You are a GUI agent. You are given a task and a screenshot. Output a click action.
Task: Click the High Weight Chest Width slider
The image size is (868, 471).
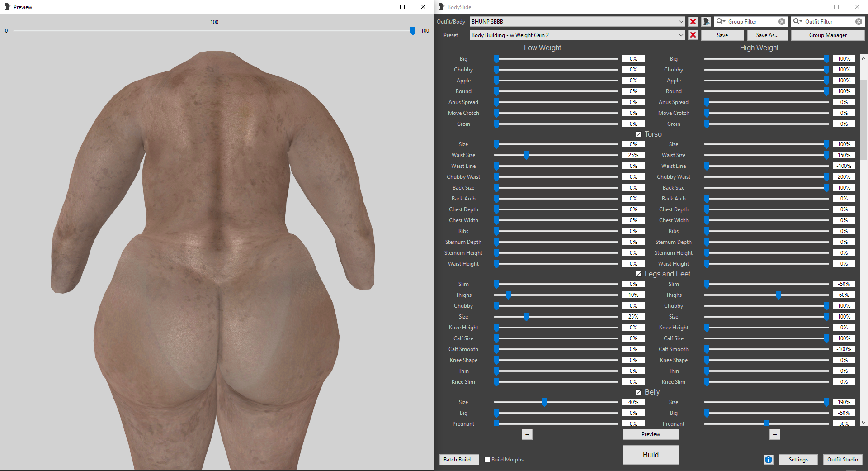[766, 220]
